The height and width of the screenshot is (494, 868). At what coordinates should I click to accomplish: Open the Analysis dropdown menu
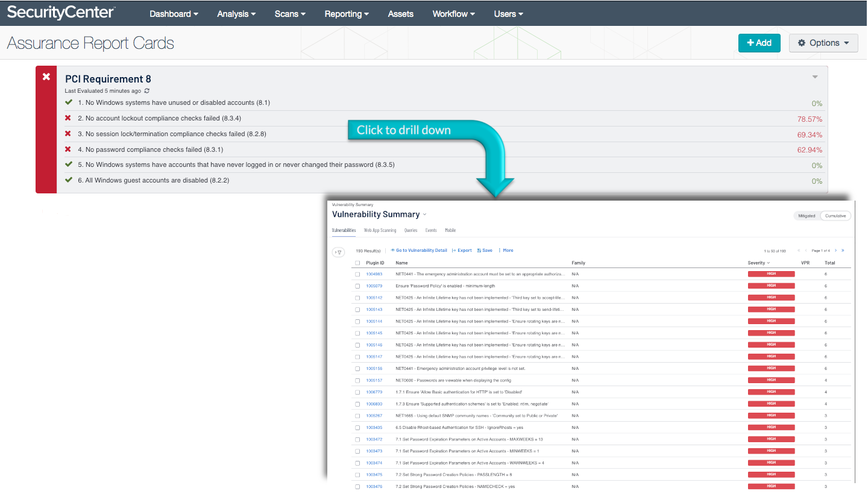pyautogui.click(x=236, y=14)
